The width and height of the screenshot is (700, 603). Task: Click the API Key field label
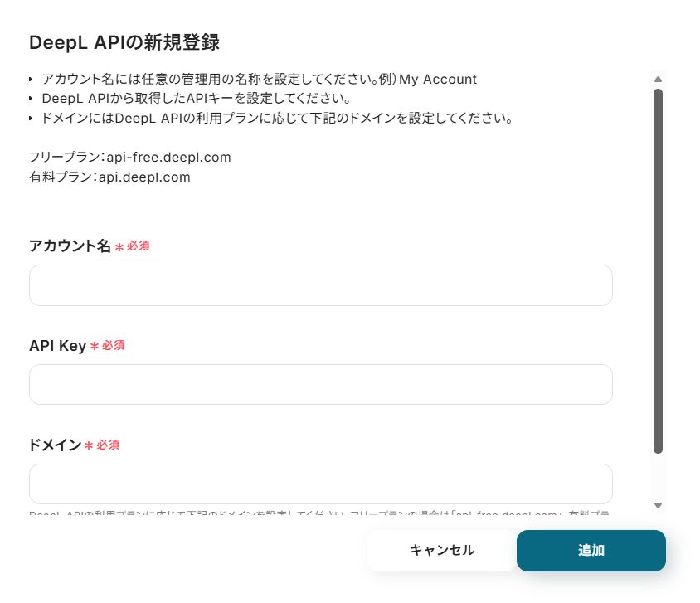57,346
